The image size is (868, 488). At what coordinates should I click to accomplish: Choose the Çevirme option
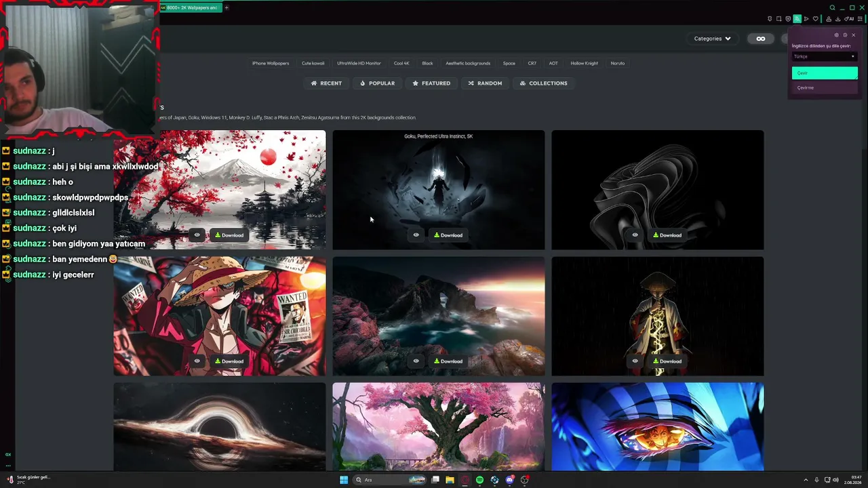(825, 87)
